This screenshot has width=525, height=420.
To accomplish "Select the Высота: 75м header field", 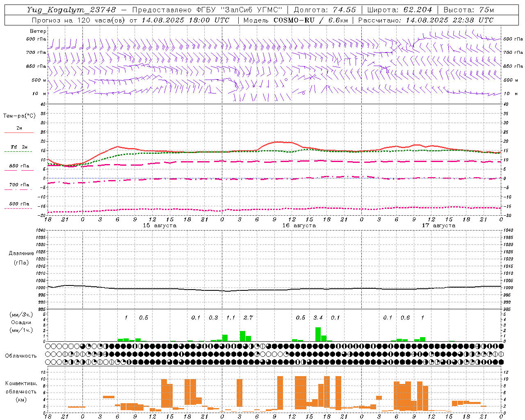I will tap(469, 10).
